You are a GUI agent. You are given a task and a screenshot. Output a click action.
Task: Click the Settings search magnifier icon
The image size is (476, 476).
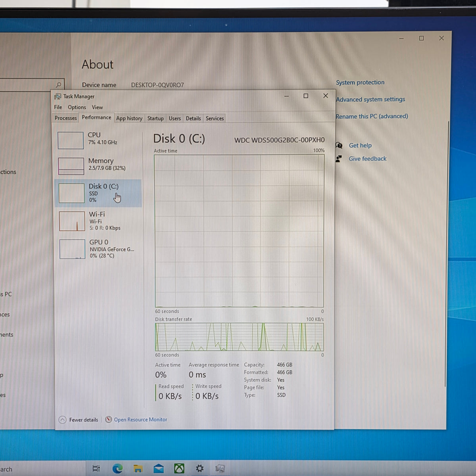tap(59, 84)
